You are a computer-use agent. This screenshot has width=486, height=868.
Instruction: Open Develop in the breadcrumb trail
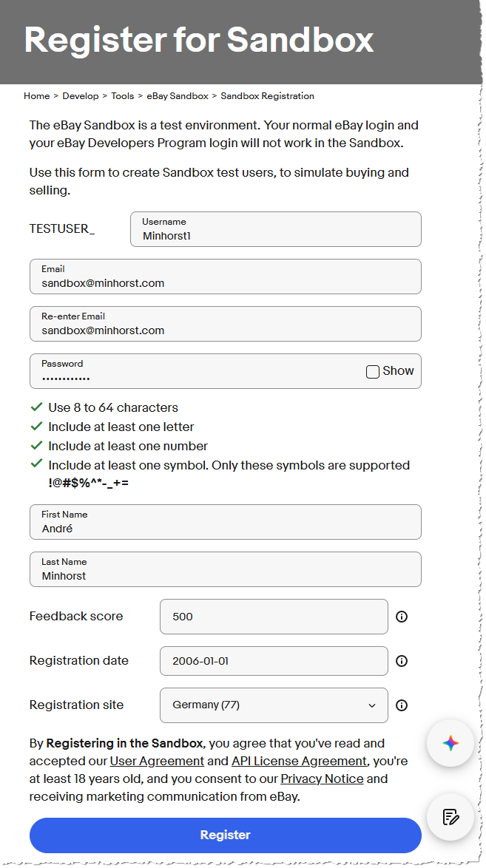point(81,96)
